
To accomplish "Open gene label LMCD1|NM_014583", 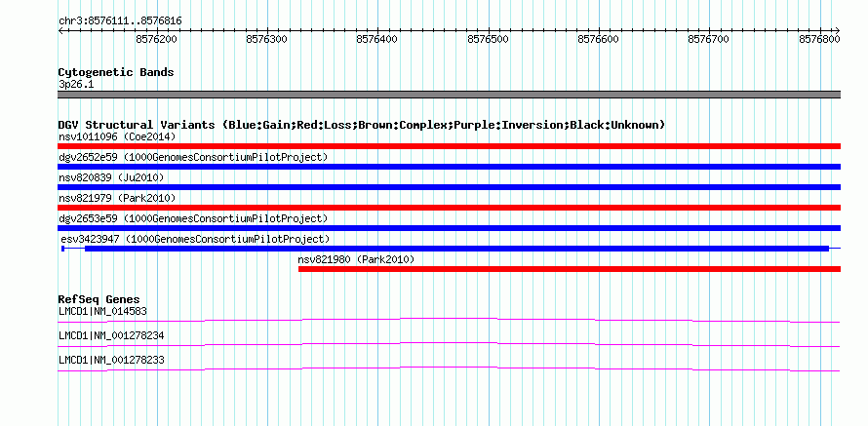I will pyautogui.click(x=102, y=312).
